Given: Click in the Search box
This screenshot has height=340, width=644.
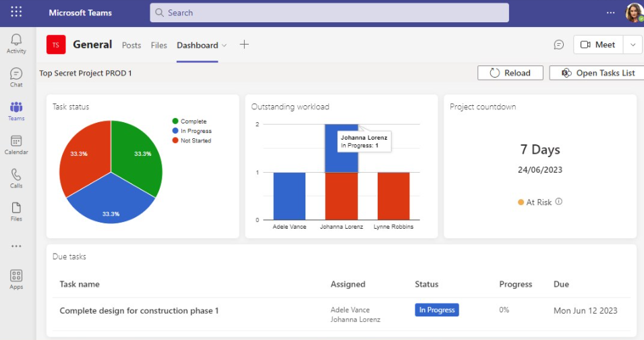Looking at the screenshot, I should click(329, 12).
